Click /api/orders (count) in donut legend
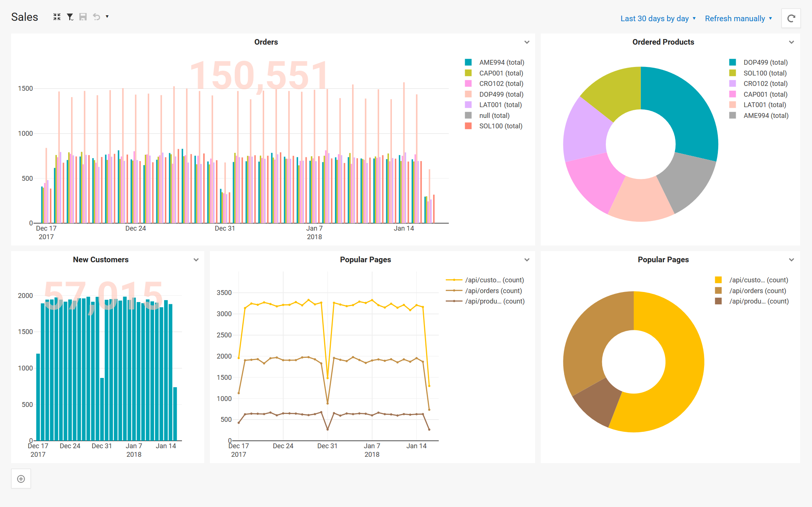 (751, 291)
